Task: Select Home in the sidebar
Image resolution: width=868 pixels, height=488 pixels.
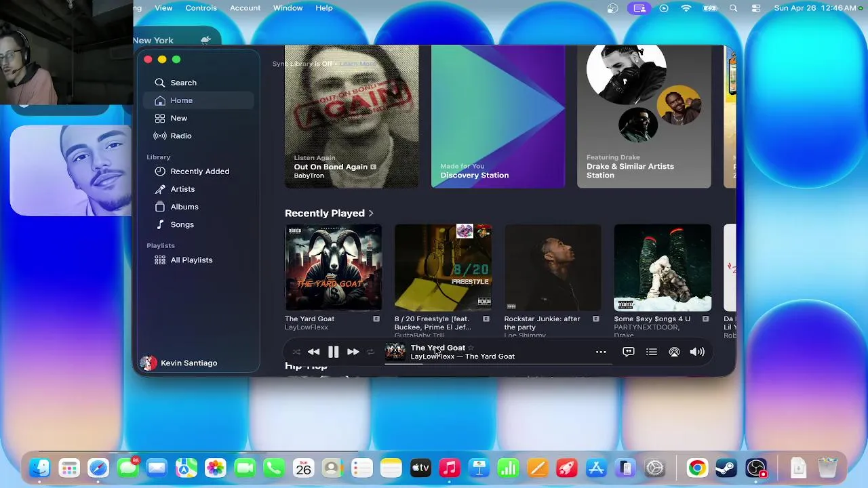Action: click(x=199, y=100)
